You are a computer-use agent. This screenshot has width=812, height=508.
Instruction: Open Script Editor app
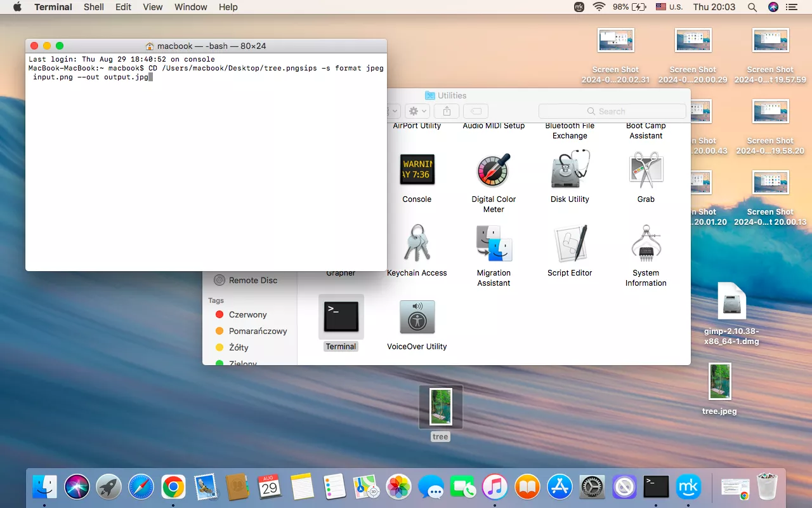point(570,244)
